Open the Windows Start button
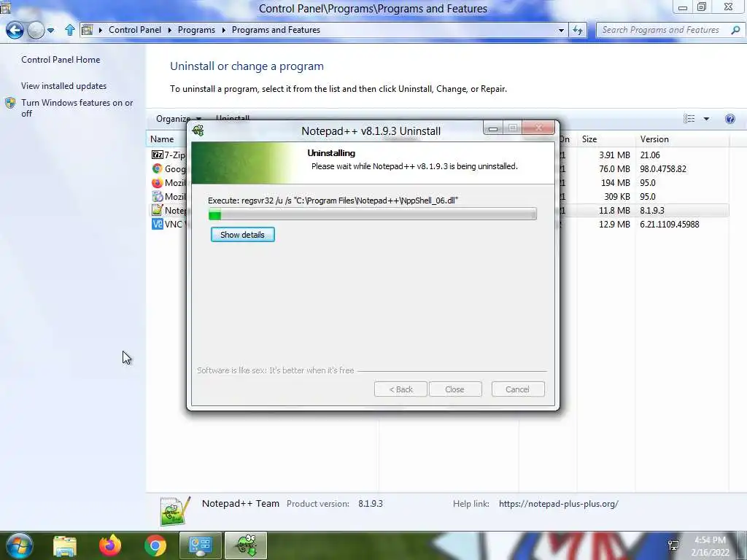 click(19, 545)
